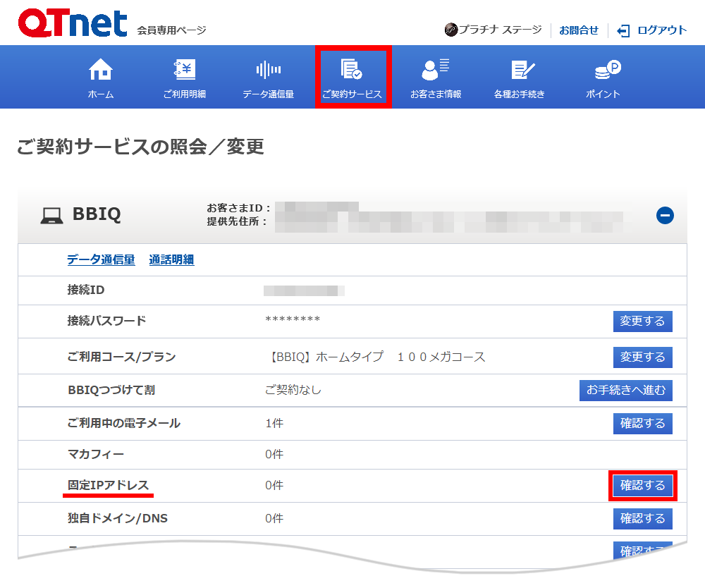Click the 提供先住所 label
The image size is (705, 588).
236,221
